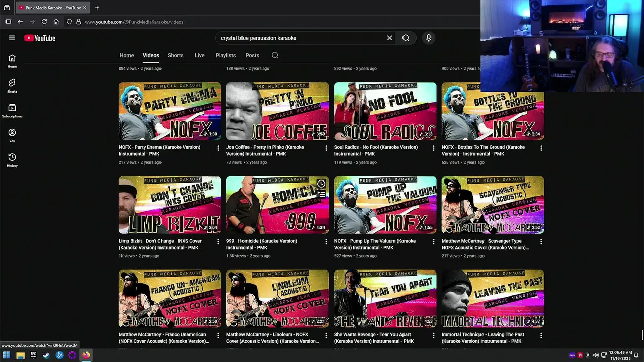The width and height of the screenshot is (644, 362).
Task: Open File Explorer from the taskbar
Action: 20,355
